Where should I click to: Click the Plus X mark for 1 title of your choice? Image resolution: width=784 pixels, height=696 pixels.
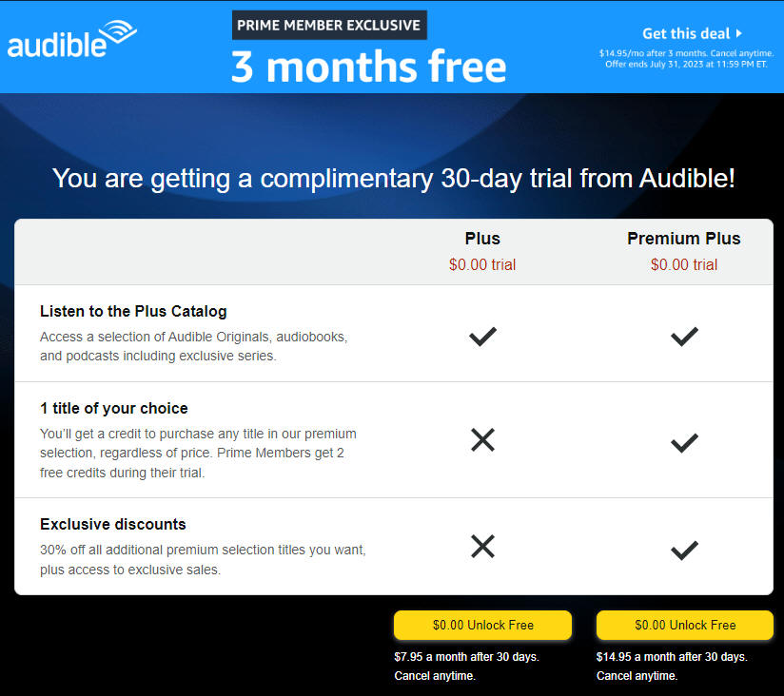482,439
